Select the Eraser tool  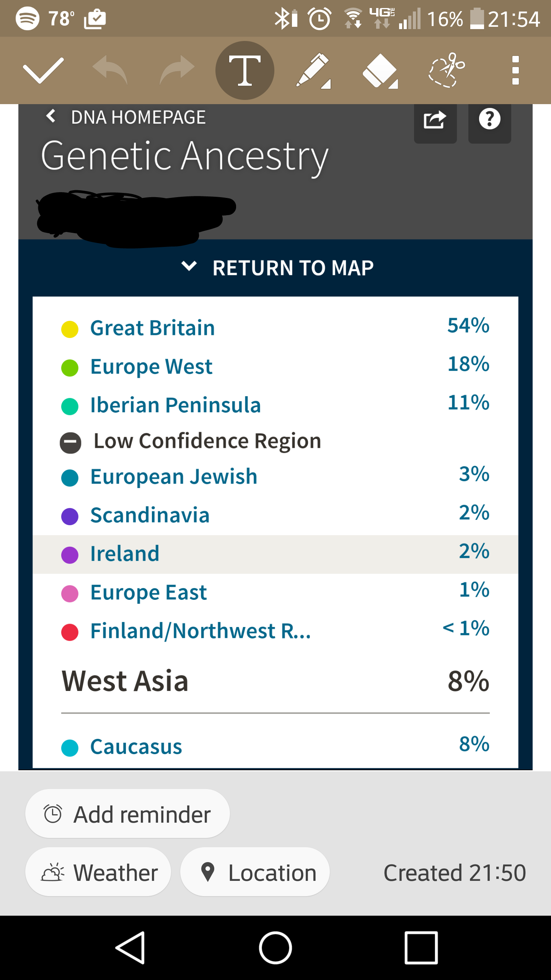click(x=380, y=71)
